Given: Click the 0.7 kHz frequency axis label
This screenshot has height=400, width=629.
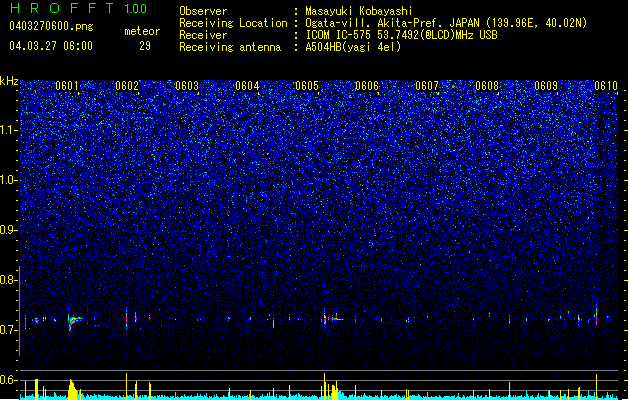Looking at the screenshot, I should pyautogui.click(x=9, y=330).
